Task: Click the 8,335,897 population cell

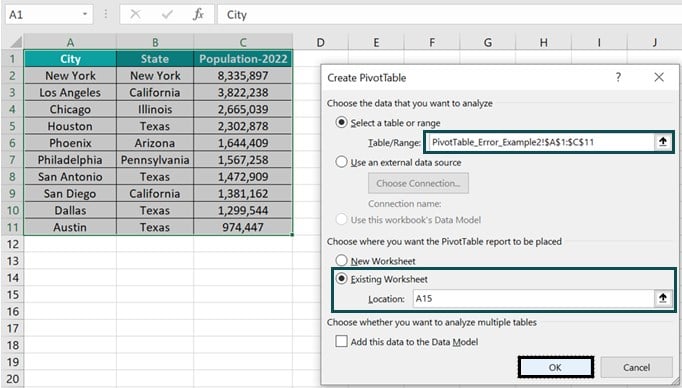Action: [x=243, y=76]
